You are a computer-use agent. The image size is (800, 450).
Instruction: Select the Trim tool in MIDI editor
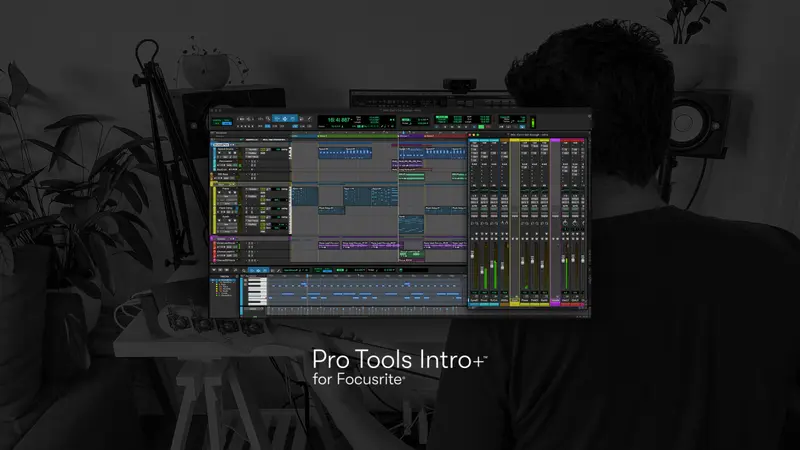(252, 270)
